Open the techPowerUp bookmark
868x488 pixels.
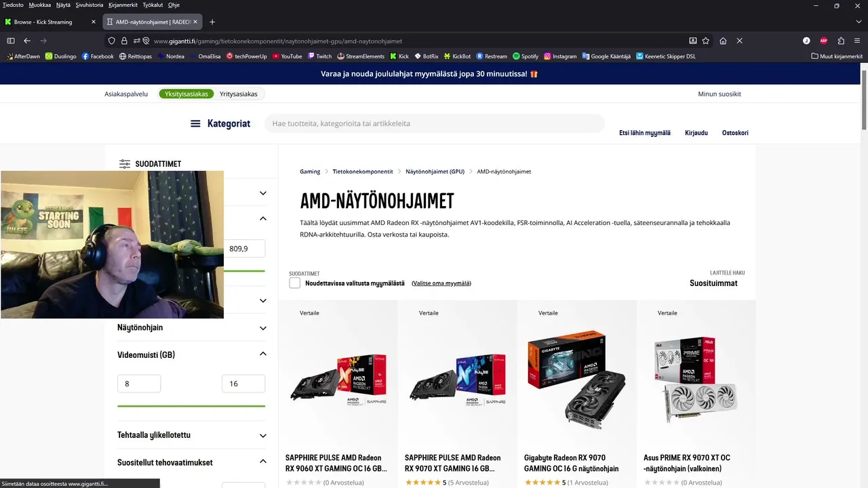pyautogui.click(x=247, y=56)
